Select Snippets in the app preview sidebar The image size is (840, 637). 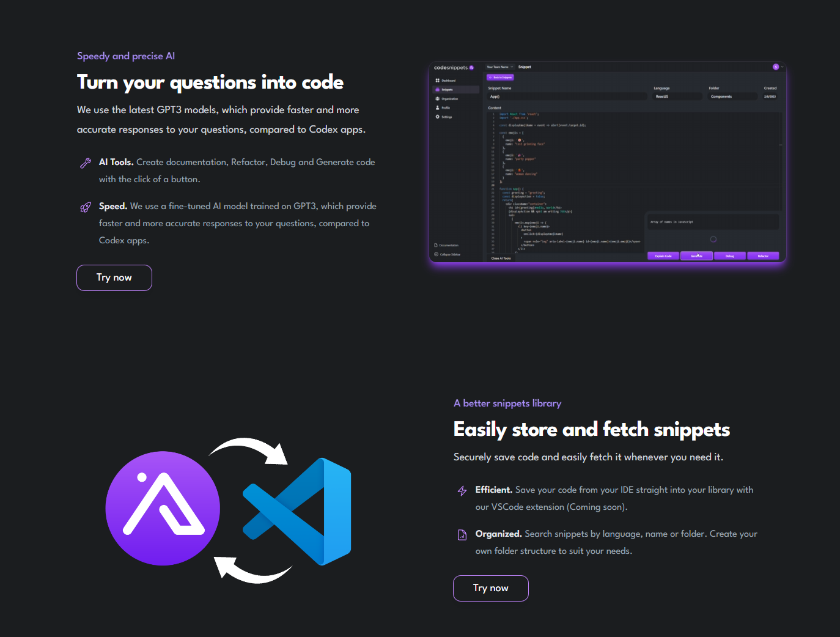point(456,90)
